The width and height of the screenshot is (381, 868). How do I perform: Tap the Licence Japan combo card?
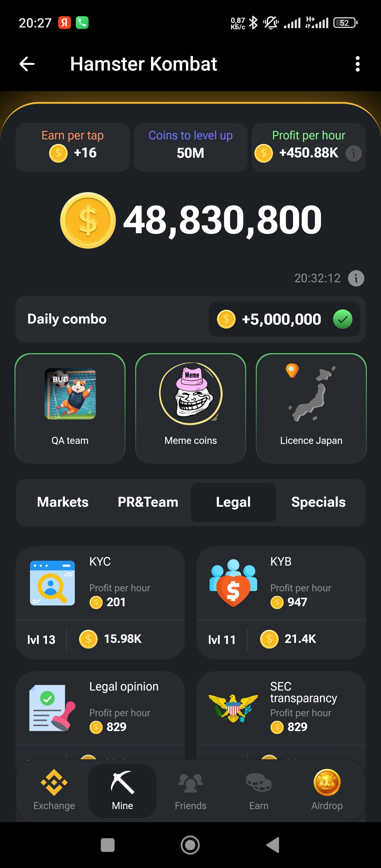[311, 408]
